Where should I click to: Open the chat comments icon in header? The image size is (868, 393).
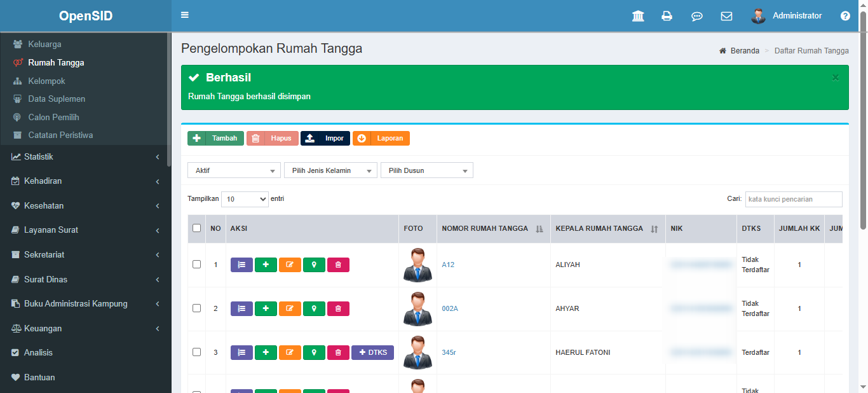(x=696, y=16)
